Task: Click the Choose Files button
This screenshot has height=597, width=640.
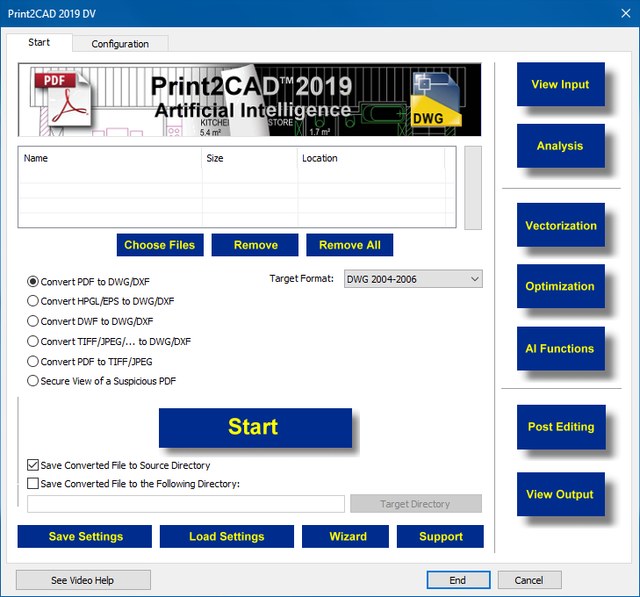Action: [159, 245]
